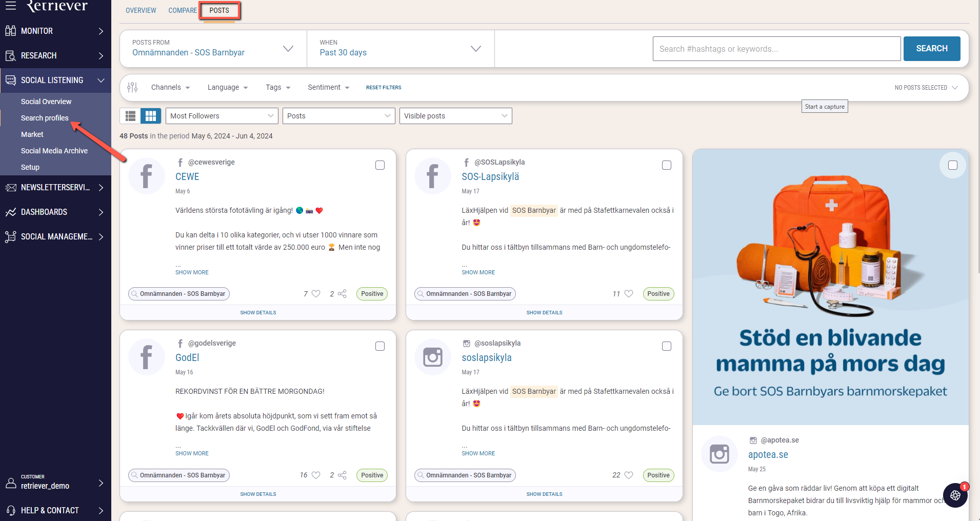This screenshot has height=521, width=980.
Task: Select the GodEl post checkbox
Action: click(380, 346)
